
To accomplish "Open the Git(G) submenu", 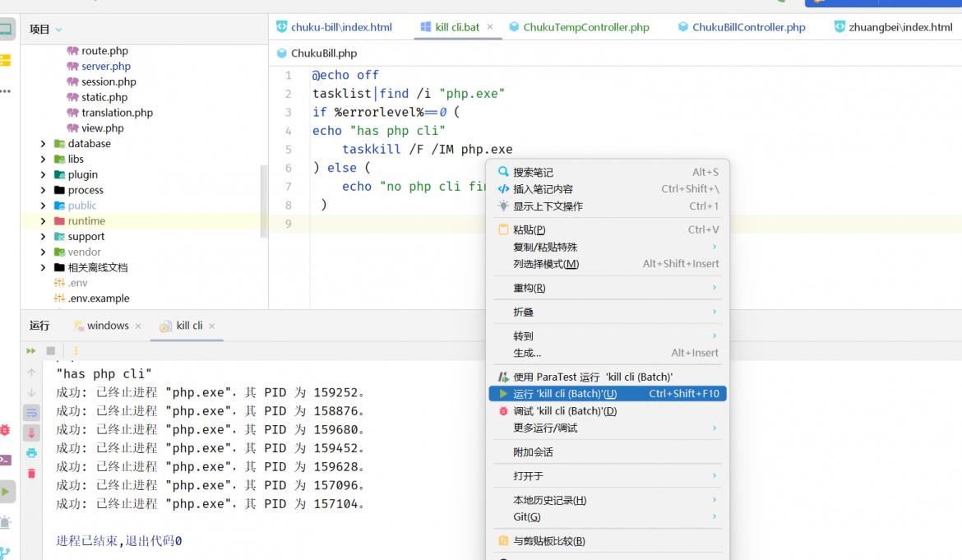I will (608, 517).
